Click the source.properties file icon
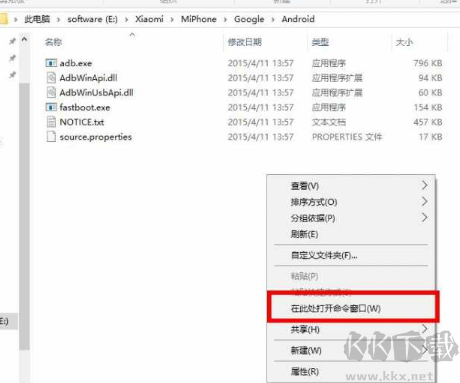Image resolution: width=460 pixels, height=383 pixels. (51, 137)
